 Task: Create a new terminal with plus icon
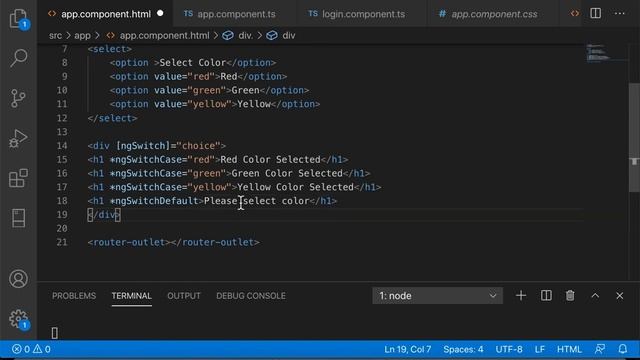coord(521,296)
